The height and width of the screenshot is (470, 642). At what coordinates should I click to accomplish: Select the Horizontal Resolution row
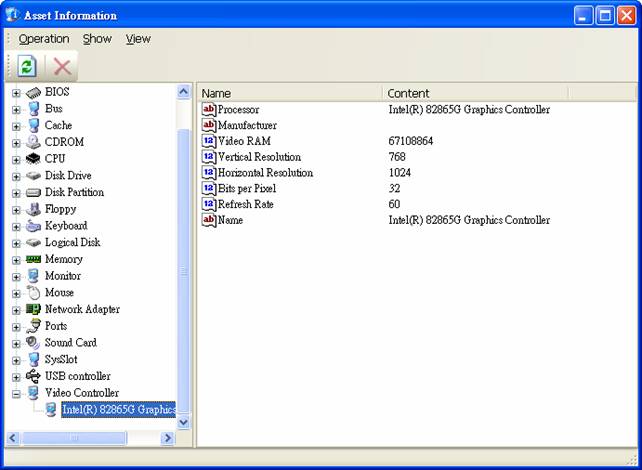[x=258, y=173]
